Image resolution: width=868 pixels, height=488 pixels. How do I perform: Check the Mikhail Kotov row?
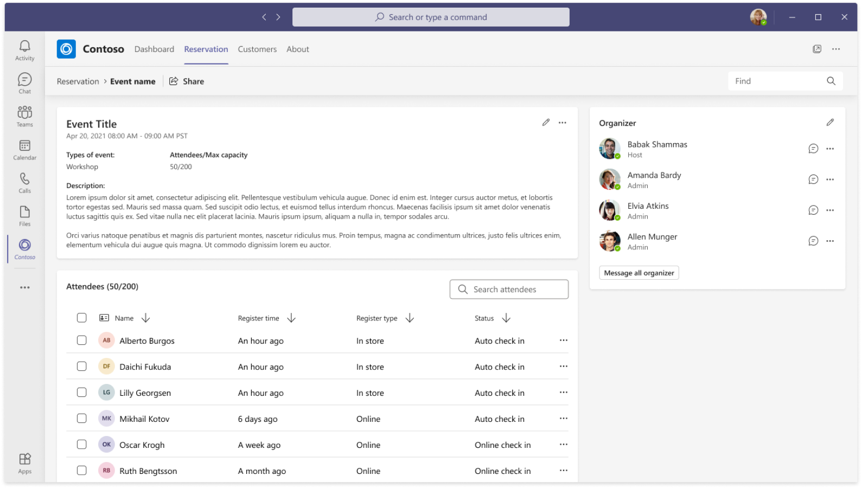click(81, 419)
